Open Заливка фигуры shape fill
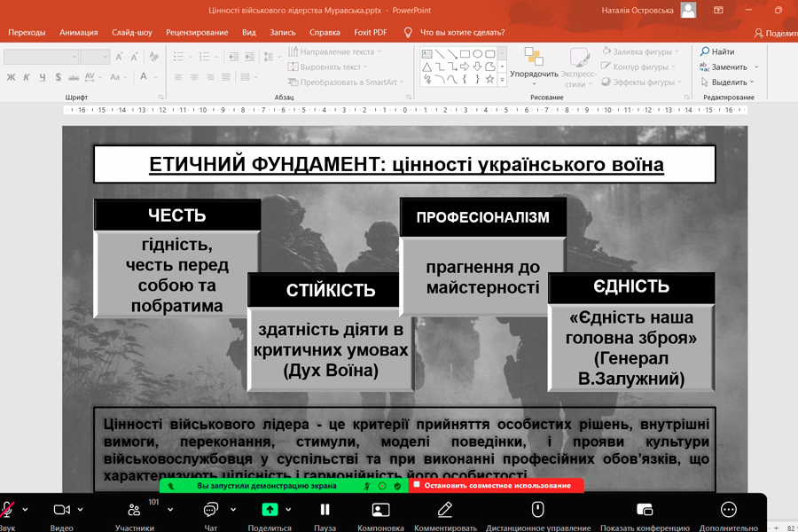The height and width of the screenshot is (532, 798). [x=641, y=51]
